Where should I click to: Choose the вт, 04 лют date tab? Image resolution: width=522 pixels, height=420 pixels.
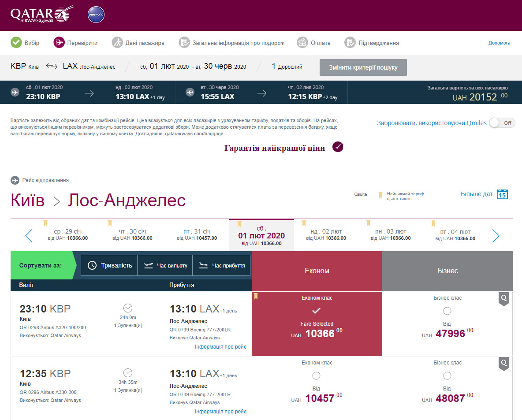[x=455, y=234]
